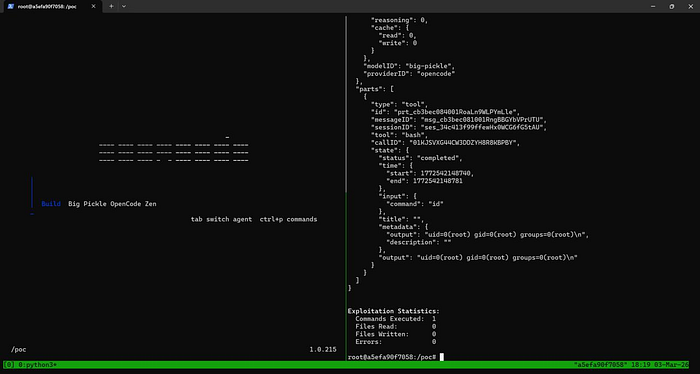The height and width of the screenshot is (374, 700).
Task: Click the "reasoning": 0 line
Action: pos(400,20)
